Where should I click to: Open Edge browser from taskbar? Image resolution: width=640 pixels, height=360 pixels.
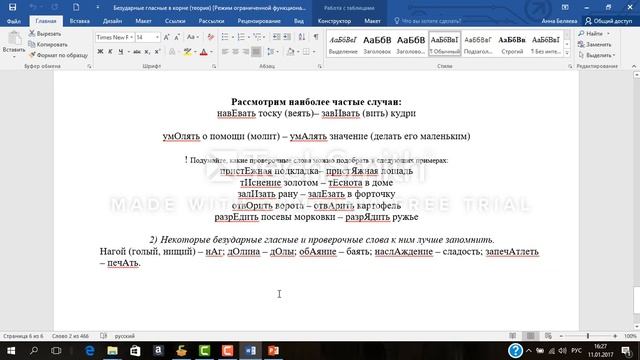pos(89,351)
